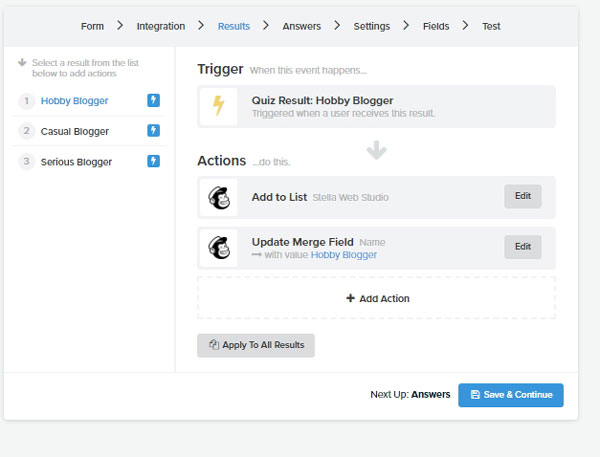Open the Fields step

[436, 26]
